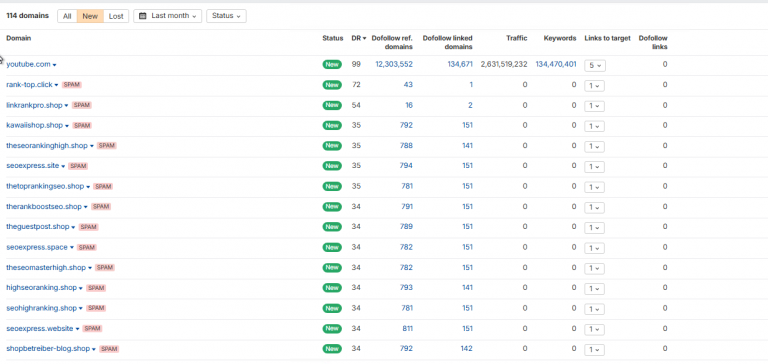Open the kawaiishop.shop domain link
Viewport: 768px width, 364px height.
34,125
